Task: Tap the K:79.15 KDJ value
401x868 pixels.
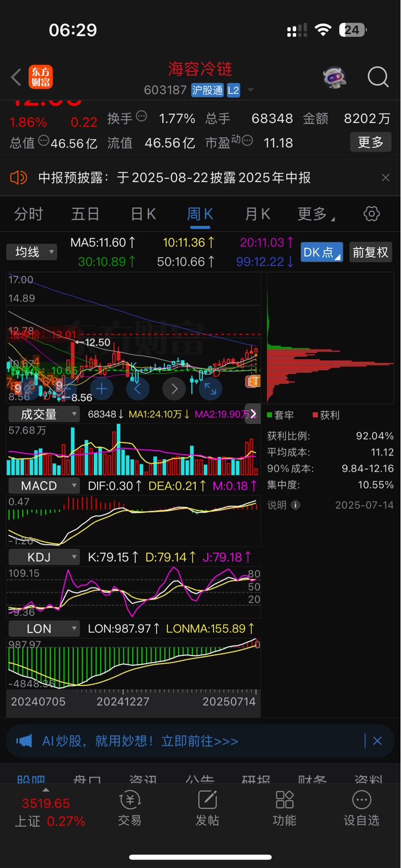Action: tap(113, 557)
